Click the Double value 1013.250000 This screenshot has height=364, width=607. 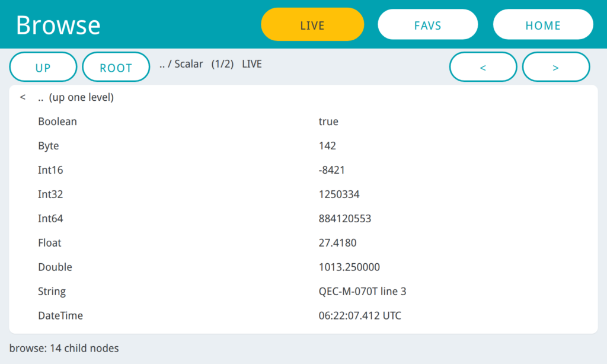click(349, 267)
